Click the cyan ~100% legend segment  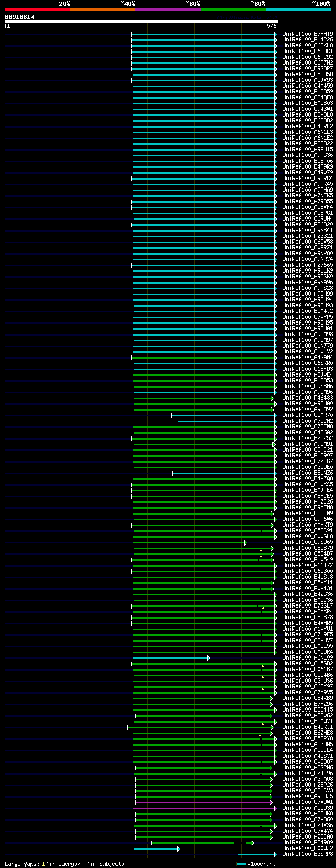[x=298, y=9]
